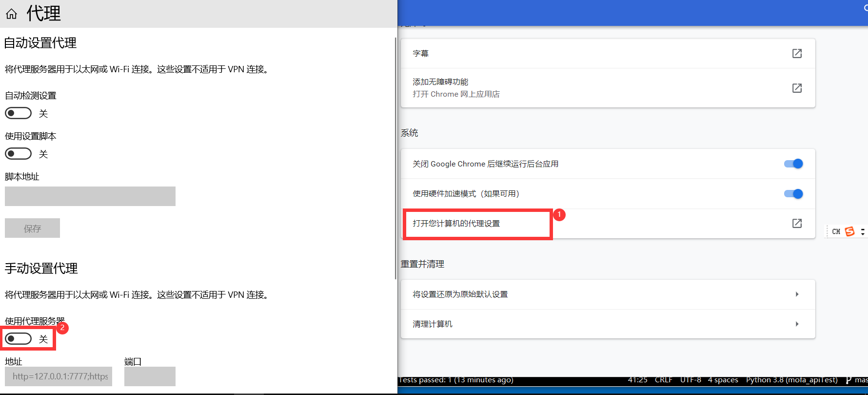This screenshot has height=395, width=868.
Task: Click the 端口 port field
Action: click(x=150, y=376)
